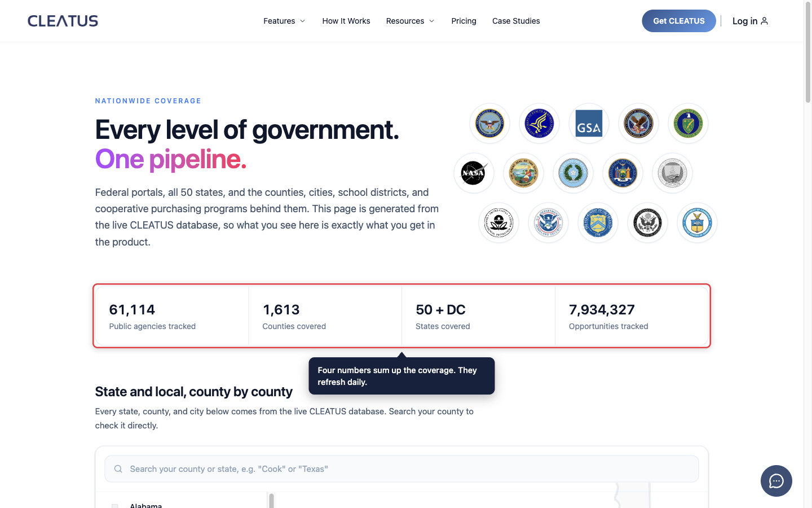The height and width of the screenshot is (508, 812).
Task: Click the Log in link
Action: coord(750,21)
